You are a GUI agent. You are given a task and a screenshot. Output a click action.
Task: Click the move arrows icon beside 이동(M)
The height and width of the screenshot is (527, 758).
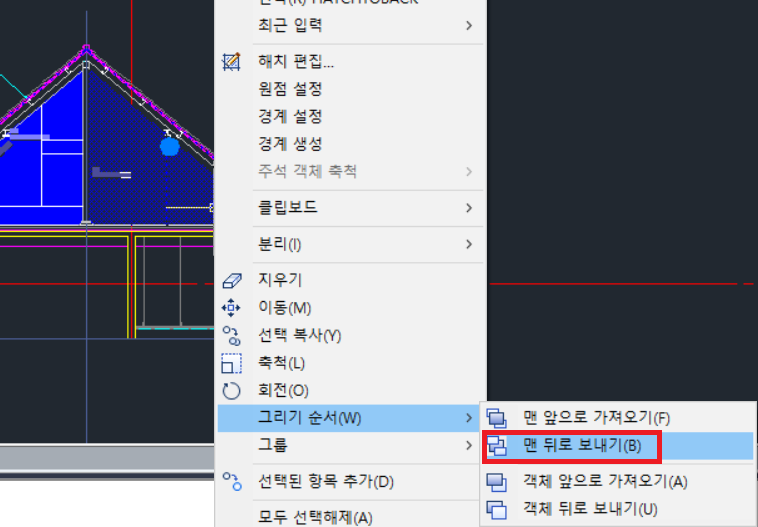tap(231, 307)
